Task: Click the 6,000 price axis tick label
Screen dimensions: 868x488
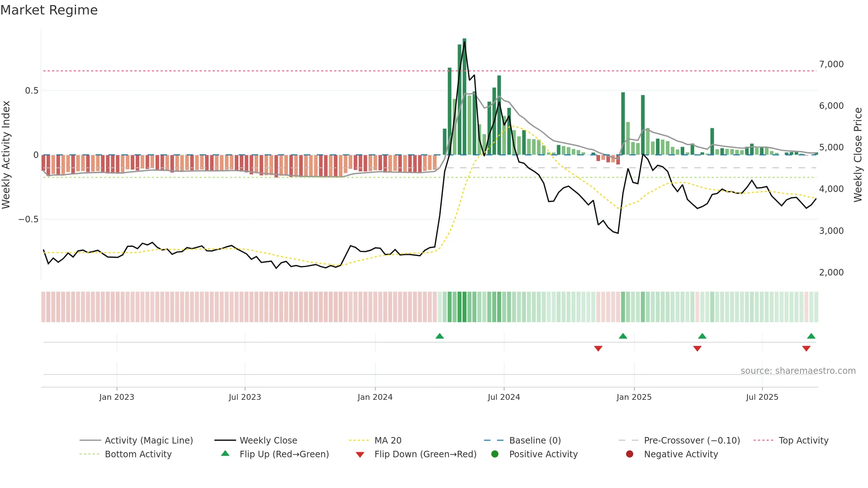Action: (831, 106)
